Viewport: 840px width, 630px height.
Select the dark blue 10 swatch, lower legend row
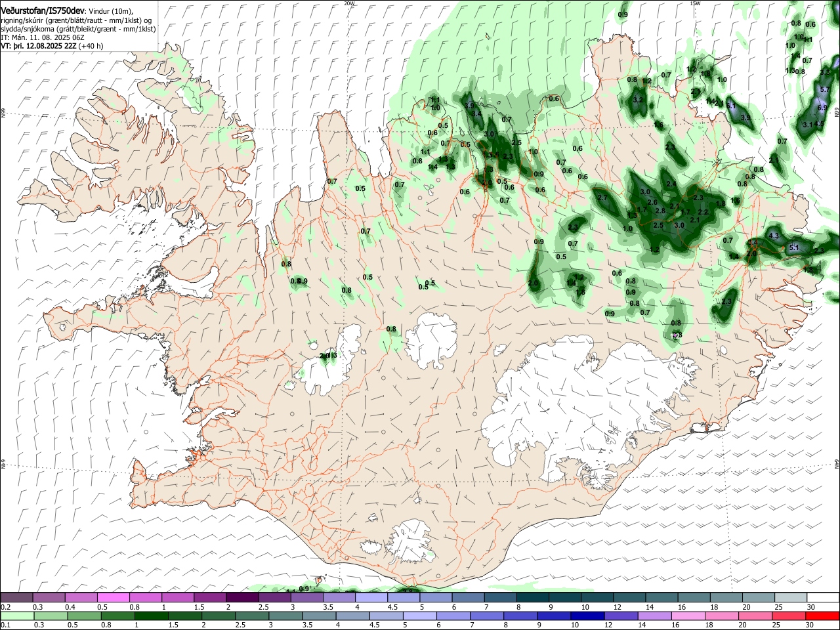[x=587, y=616]
